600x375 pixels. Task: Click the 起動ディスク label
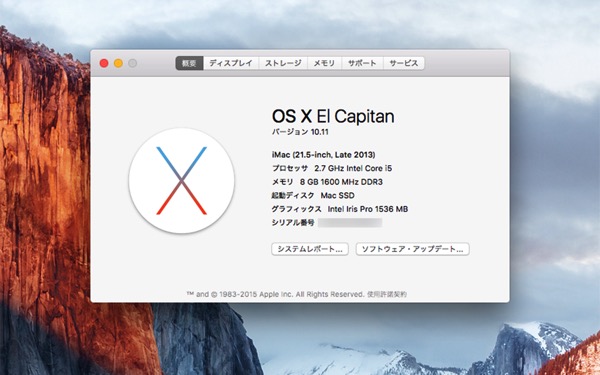tap(293, 196)
